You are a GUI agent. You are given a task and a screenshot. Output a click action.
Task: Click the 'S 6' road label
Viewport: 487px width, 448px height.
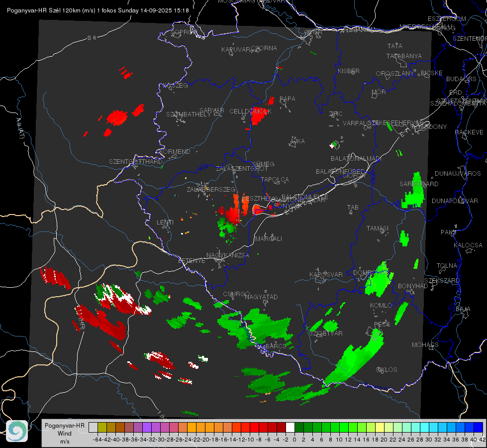point(92,38)
